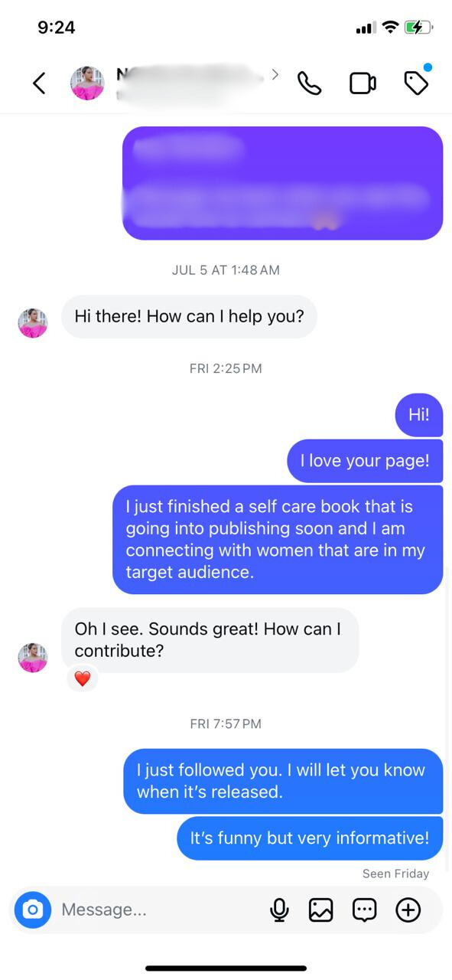Viewport: 452px width, 980px height.
Task: Open photo gallery image icon
Action: [x=320, y=910]
